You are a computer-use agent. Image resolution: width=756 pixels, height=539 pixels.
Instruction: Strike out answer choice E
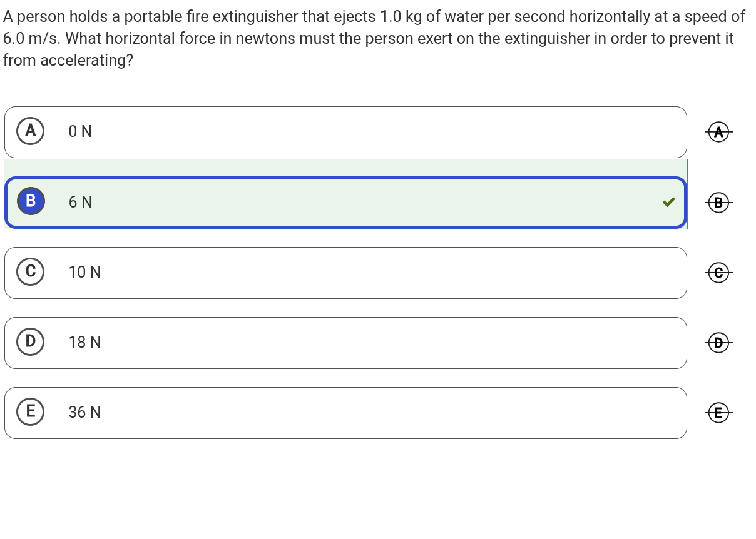pos(719,412)
